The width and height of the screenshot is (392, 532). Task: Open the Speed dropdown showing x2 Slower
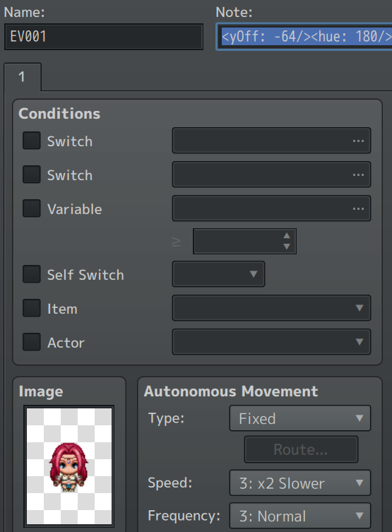(300, 483)
